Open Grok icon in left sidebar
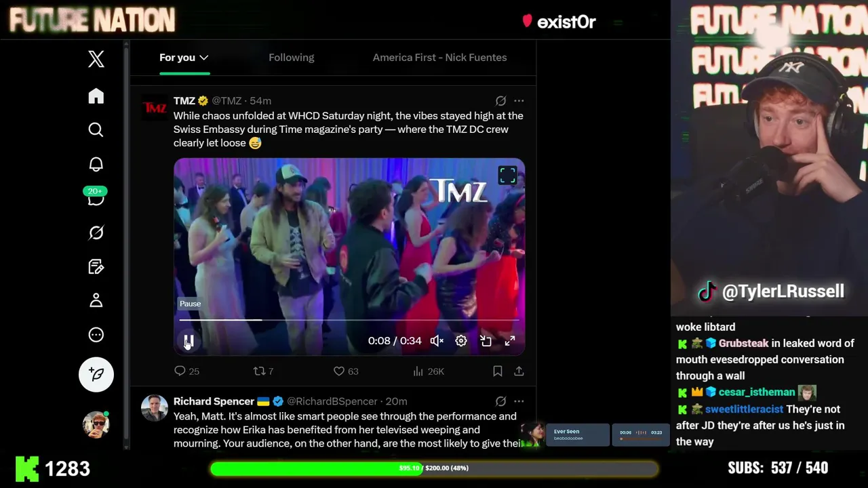 tap(96, 232)
